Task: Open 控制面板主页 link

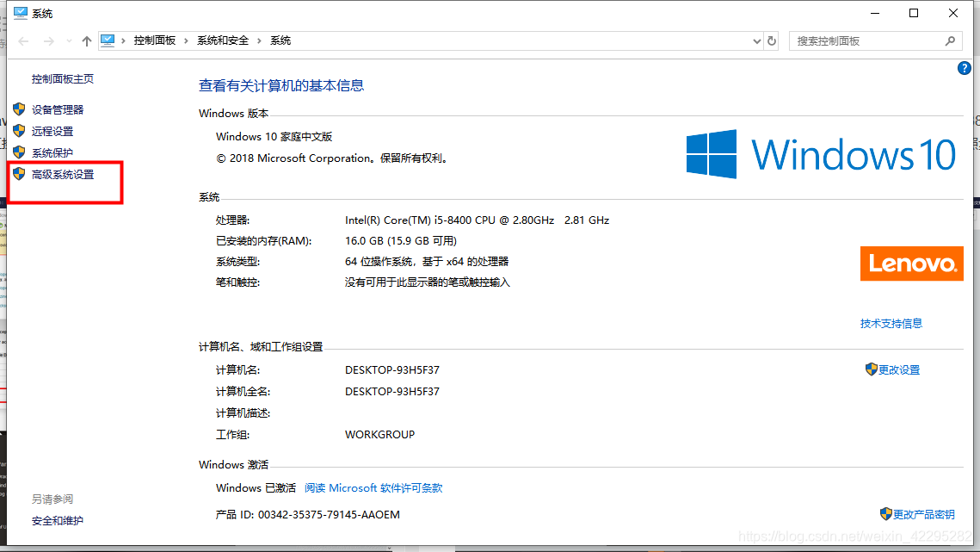Action: coord(63,79)
